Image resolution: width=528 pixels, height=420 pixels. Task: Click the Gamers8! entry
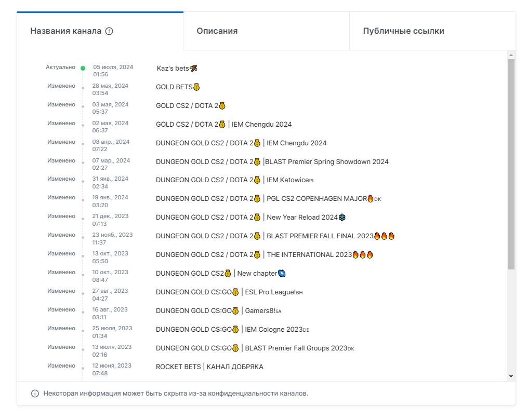pos(219,310)
